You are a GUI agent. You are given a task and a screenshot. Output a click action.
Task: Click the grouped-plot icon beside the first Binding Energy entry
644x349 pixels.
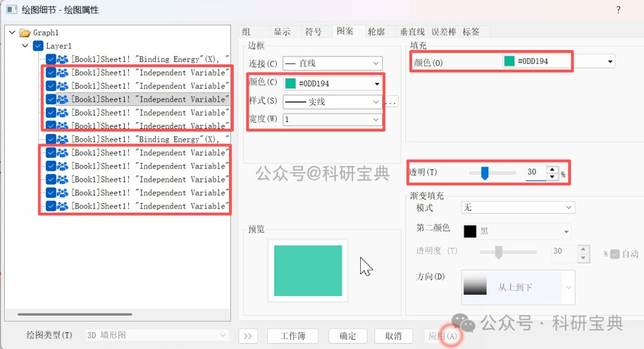coord(62,59)
